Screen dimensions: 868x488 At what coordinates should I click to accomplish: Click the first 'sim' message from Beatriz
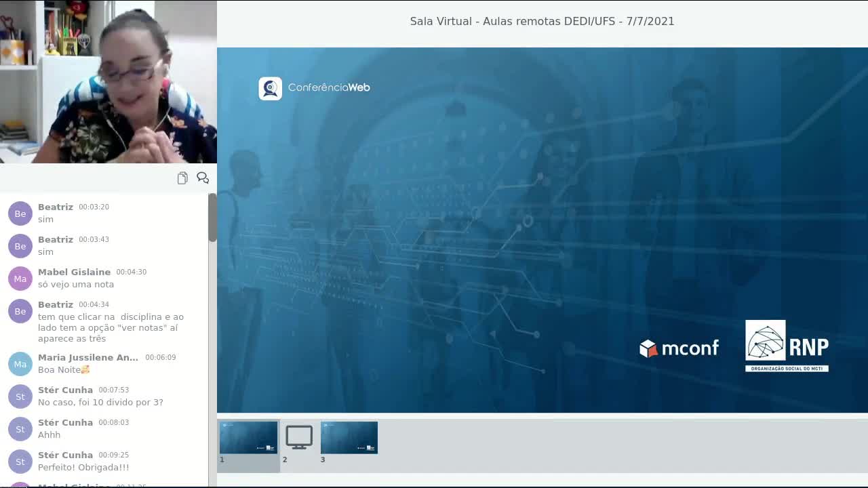[x=45, y=220]
